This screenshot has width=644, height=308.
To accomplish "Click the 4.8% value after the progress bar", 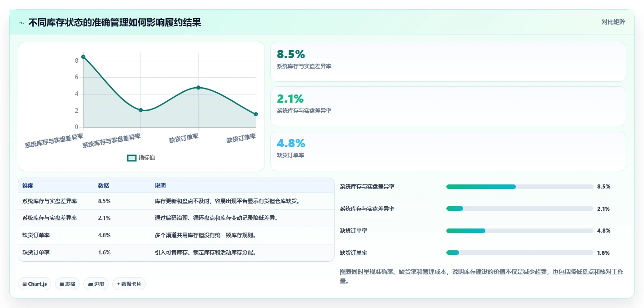I will click(x=604, y=231).
